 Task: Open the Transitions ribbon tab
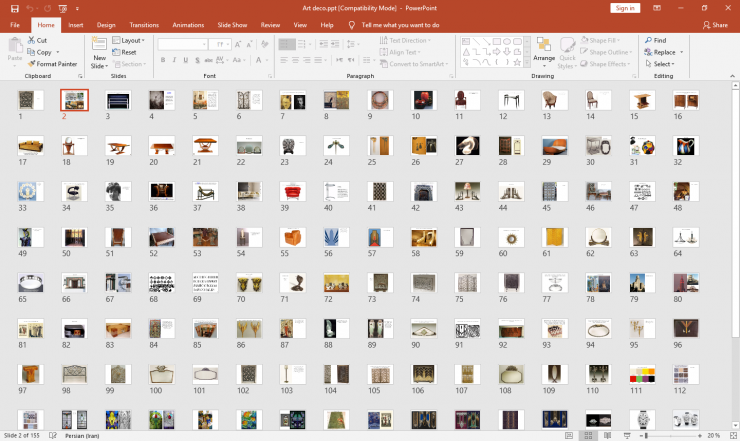[x=144, y=25]
